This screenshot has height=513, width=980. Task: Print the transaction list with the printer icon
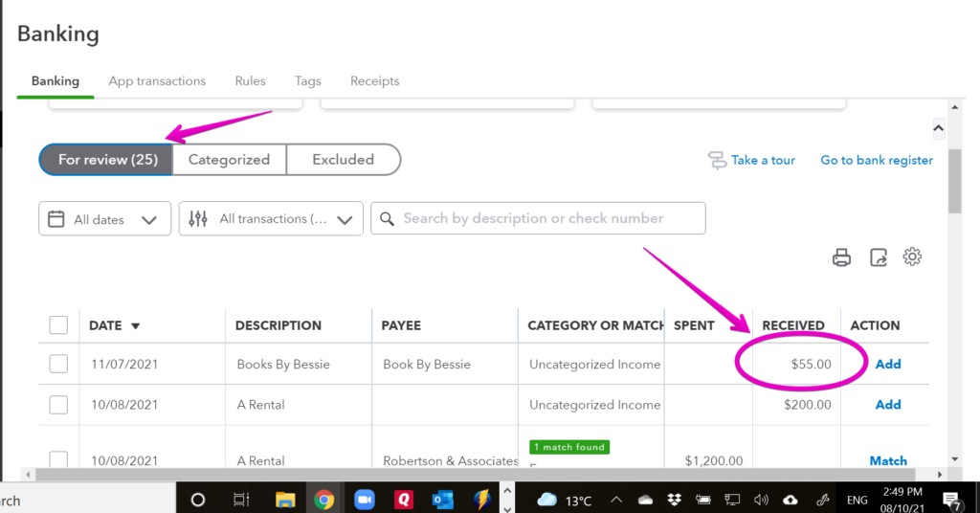click(x=841, y=256)
